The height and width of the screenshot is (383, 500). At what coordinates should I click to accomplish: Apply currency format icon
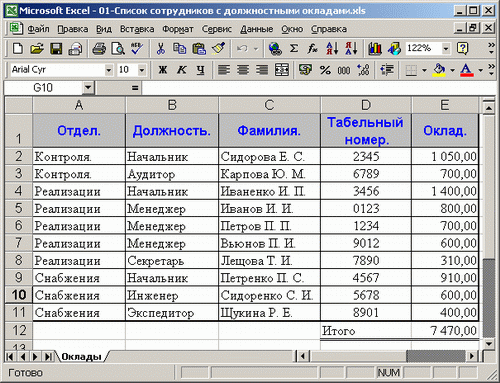[305, 70]
